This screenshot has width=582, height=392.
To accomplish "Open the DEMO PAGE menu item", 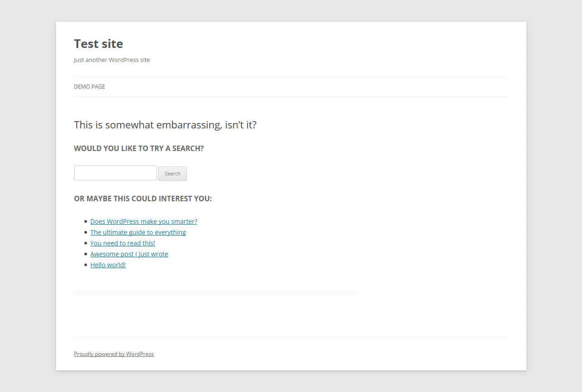I will [90, 86].
